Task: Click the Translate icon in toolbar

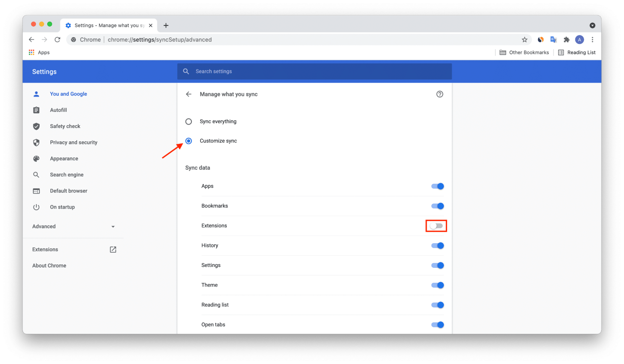Action: (553, 39)
